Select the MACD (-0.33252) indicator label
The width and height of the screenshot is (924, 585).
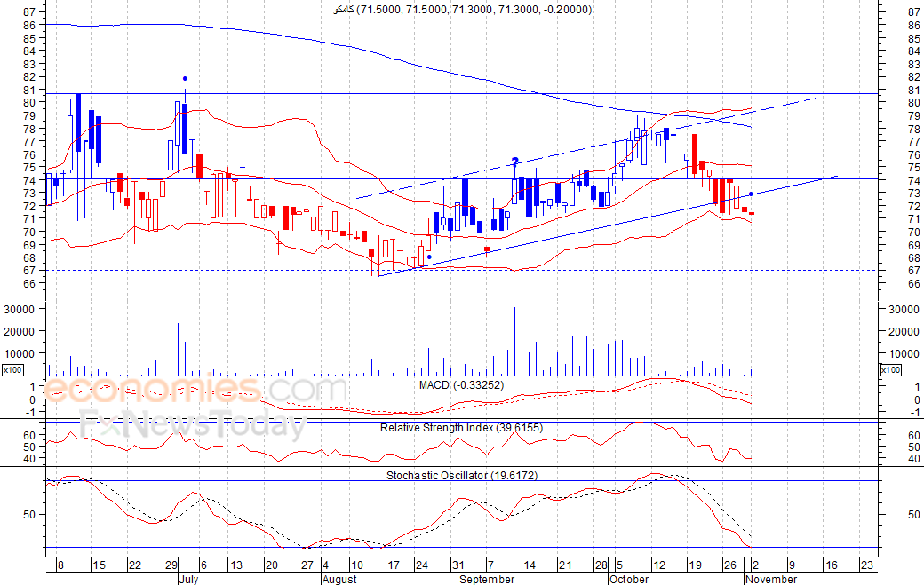coord(461,385)
